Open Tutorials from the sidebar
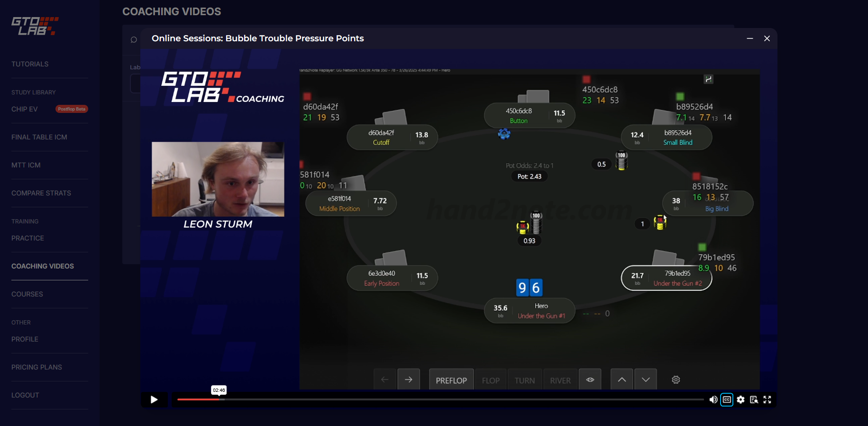Screen dimensions: 868x426 30,64
